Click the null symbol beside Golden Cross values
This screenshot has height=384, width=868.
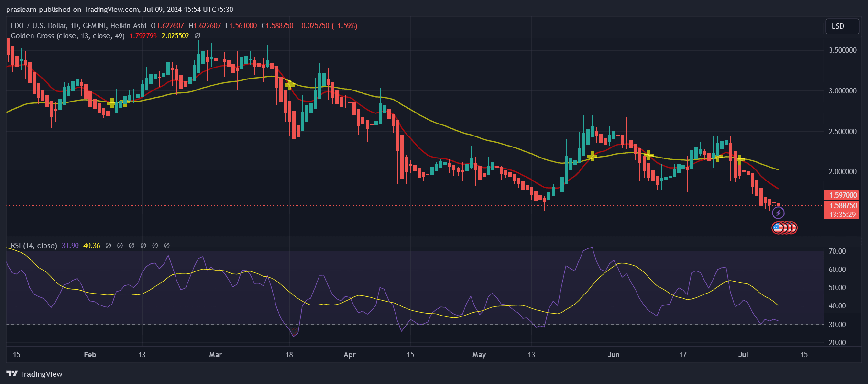pyautogui.click(x=197, y=36)
